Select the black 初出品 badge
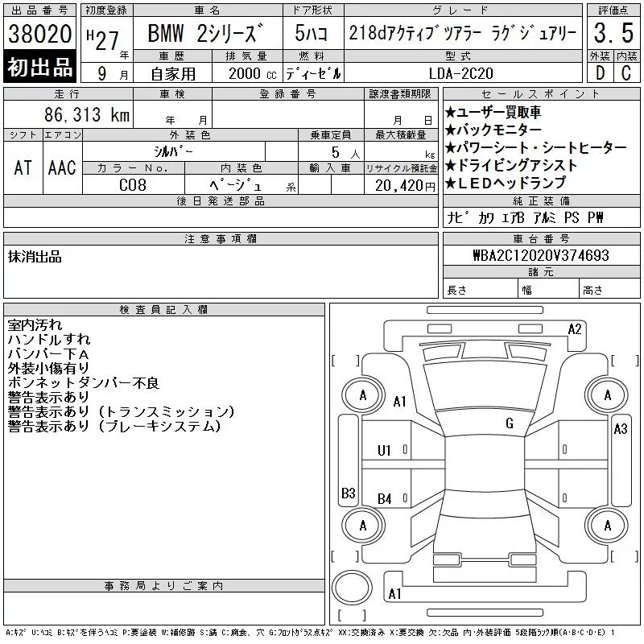644x644 pixels. (39, 67)
